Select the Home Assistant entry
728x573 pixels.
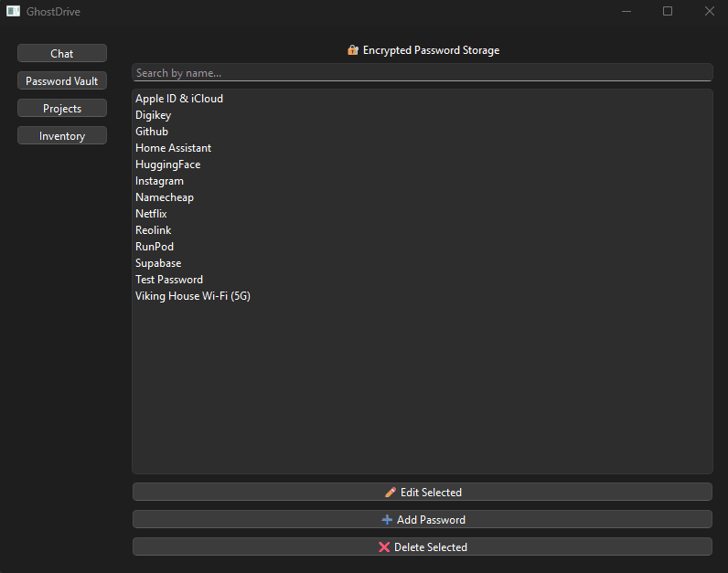tap(422, 148)
